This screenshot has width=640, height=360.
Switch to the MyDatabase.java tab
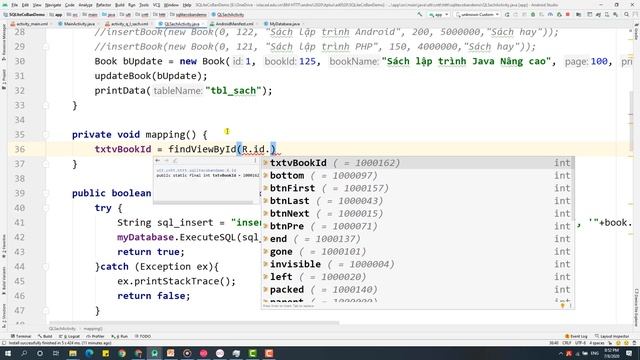282,24
